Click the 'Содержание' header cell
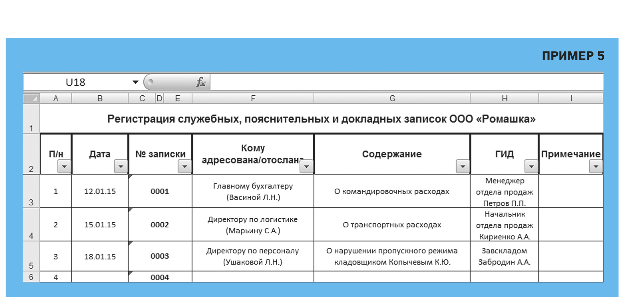Image resolution: width=644 pixels, height=297 pixels. click(392, 154)
